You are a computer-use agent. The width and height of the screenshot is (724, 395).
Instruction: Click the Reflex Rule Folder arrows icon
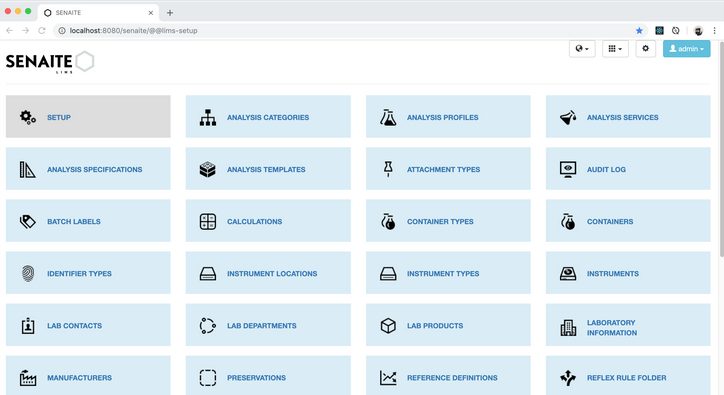pyautogui.click(x=568, y=378)
